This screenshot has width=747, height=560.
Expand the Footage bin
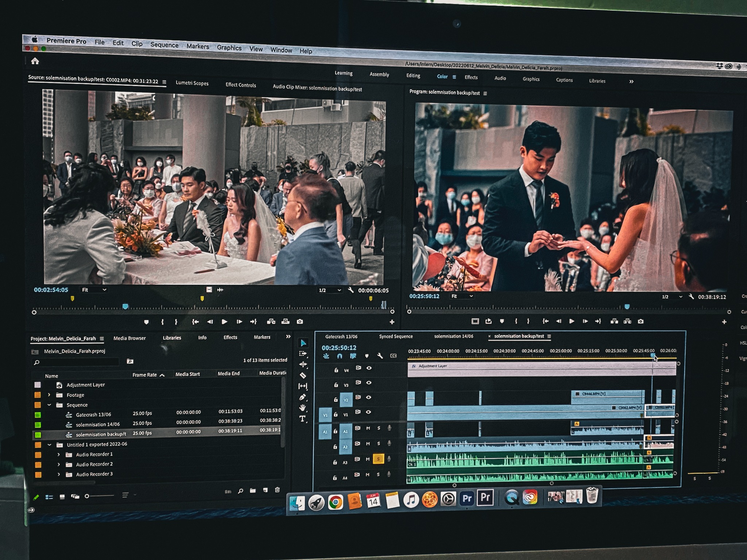click(x=49, y=395)
